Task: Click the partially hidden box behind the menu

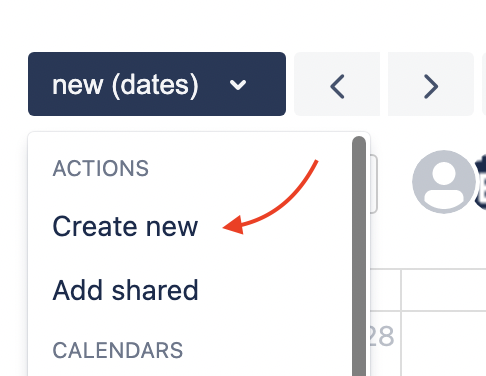Action: tap(374, 184)
